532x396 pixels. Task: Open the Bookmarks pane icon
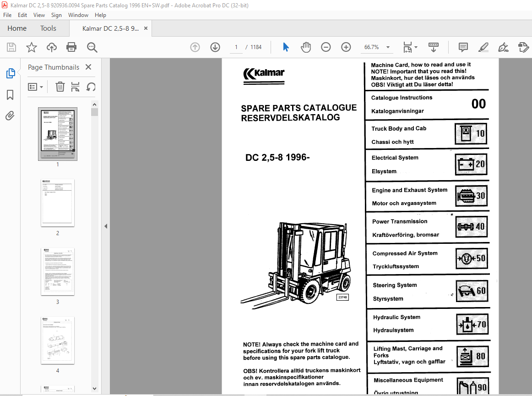[10, 95]
